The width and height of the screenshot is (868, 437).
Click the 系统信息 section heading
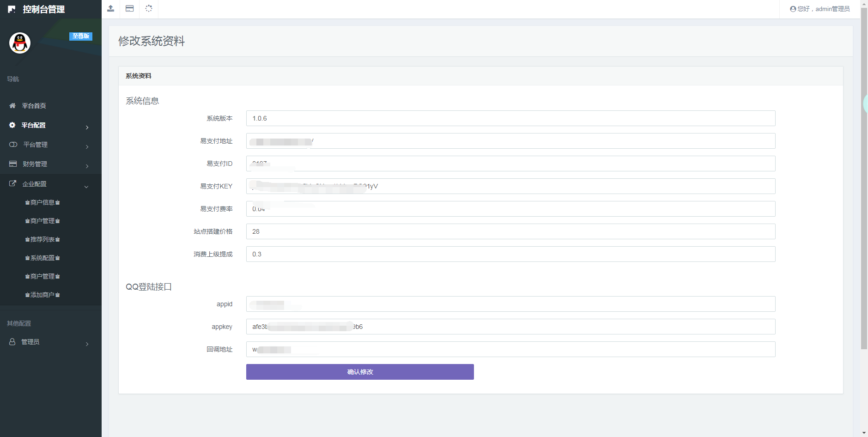[x=142, y=101]
